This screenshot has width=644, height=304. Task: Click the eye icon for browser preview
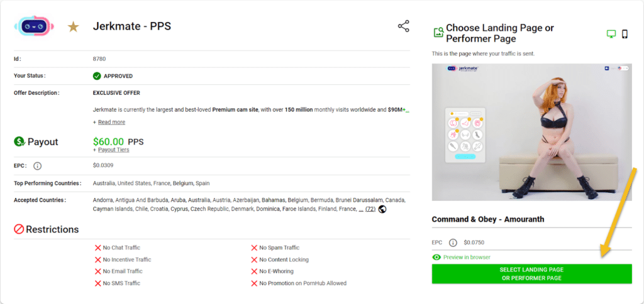(x=436, y=257)
